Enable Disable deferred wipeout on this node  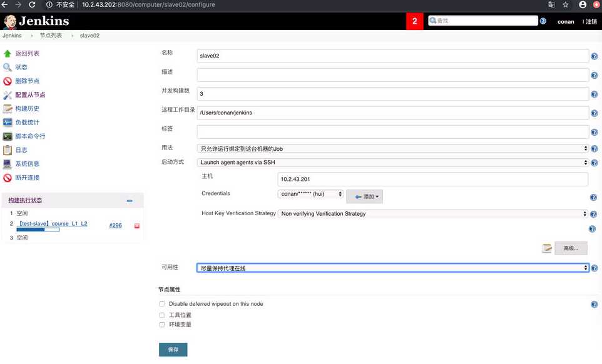162,304
